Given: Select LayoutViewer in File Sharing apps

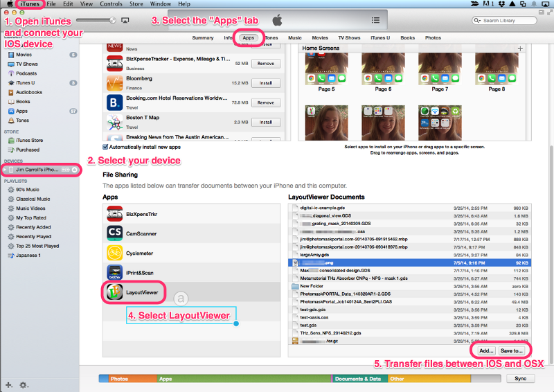Looking at the screenshot, I should [x=192, y=292].
